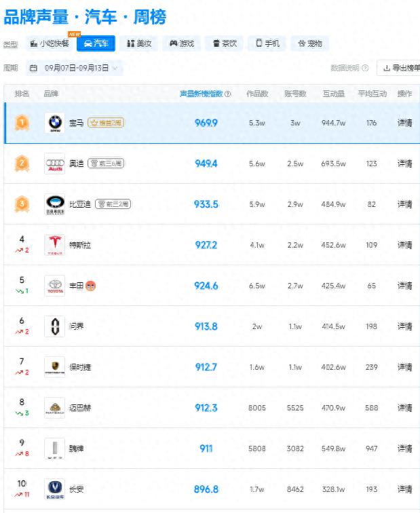Screen dimensions: 420x513
Task: Click the 榜首2周 badge next to 宝马
Action: pos(105,123)
